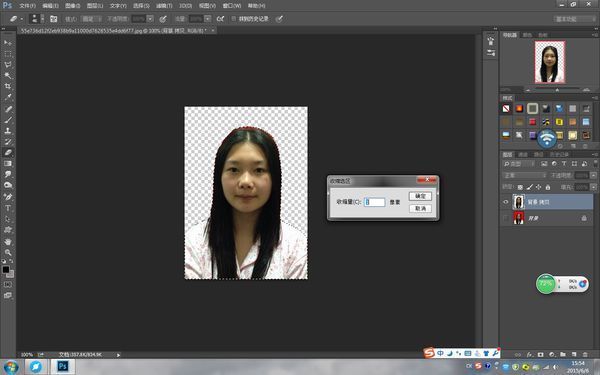The height and width of the screenshot is (375, 600).
Task: Click the 收缩量 pixel input field
Action: [x=374, y=202]
